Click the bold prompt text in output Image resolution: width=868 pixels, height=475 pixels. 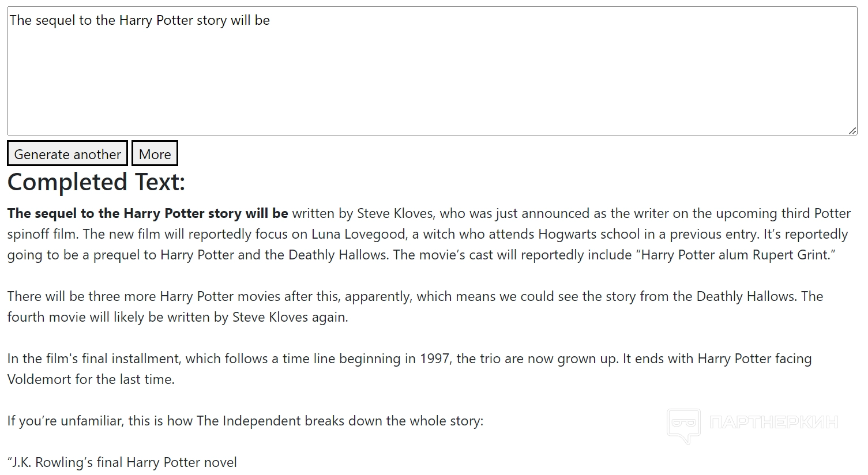[x=148, y=213]
